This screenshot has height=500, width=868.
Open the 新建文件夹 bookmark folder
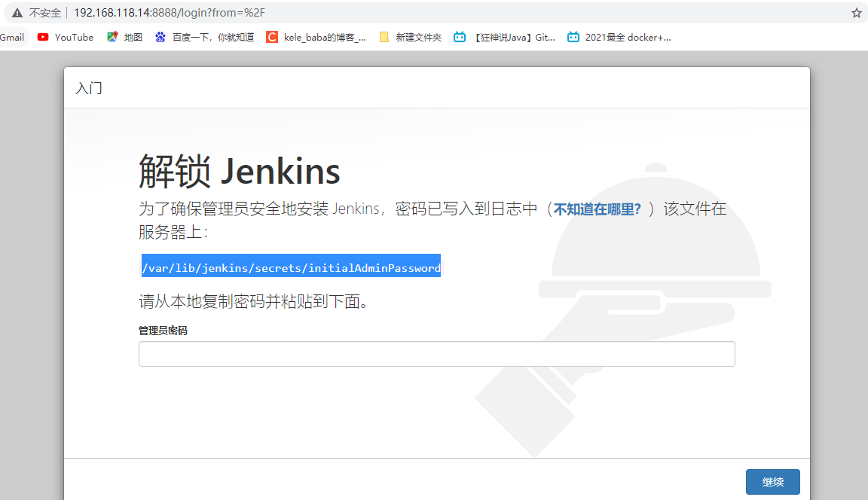(x=410, y=37)
